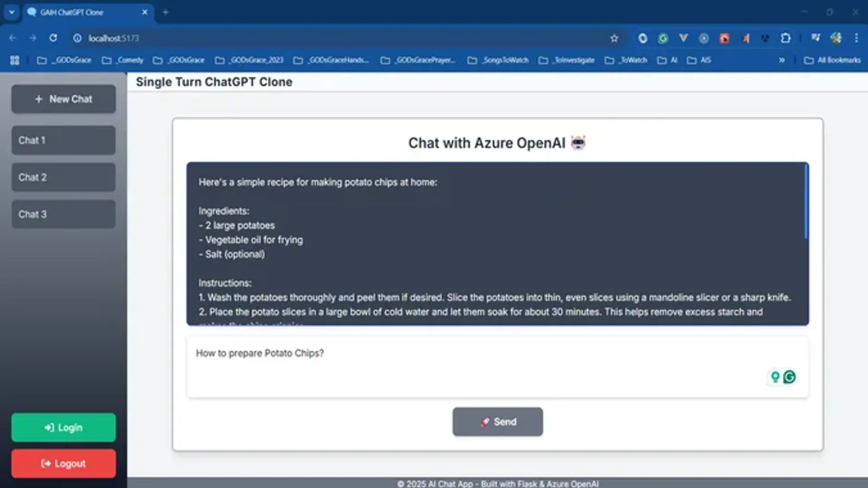Open a new browser tab with the plus icon
The height and width of the screenshot is (488, 868).
[x=165, y=12]
